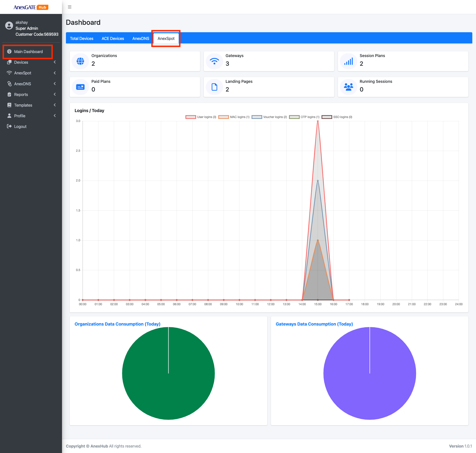
Task: Switch to the Total Devices tab
Action: [82, 38]
